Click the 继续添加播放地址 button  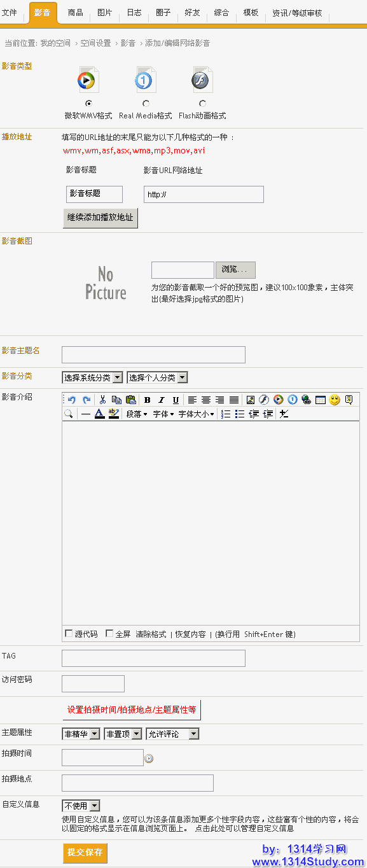click(x=100, y=218)
